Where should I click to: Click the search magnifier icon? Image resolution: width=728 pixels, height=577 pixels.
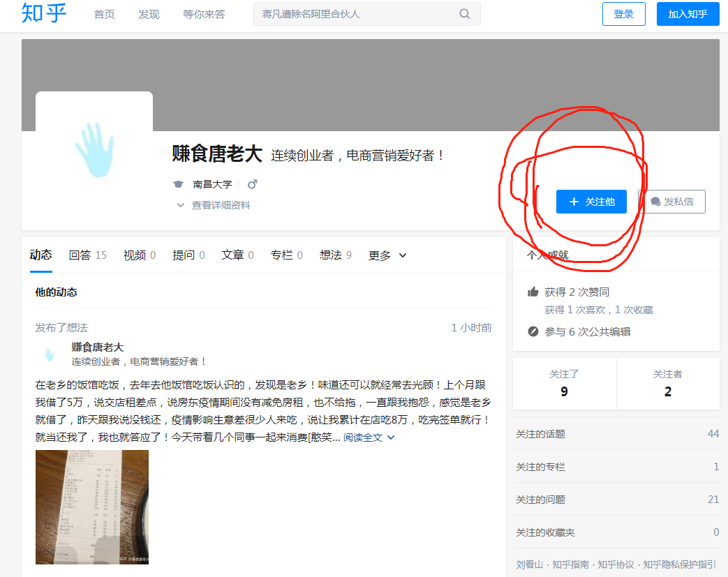tap(464, 14)
